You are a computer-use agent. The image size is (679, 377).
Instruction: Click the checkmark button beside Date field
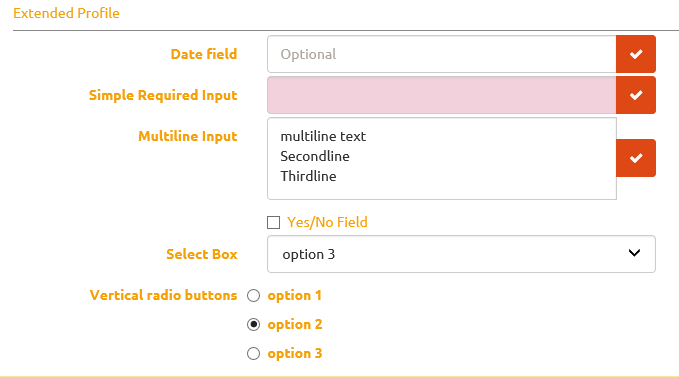(x=636, y=54)
